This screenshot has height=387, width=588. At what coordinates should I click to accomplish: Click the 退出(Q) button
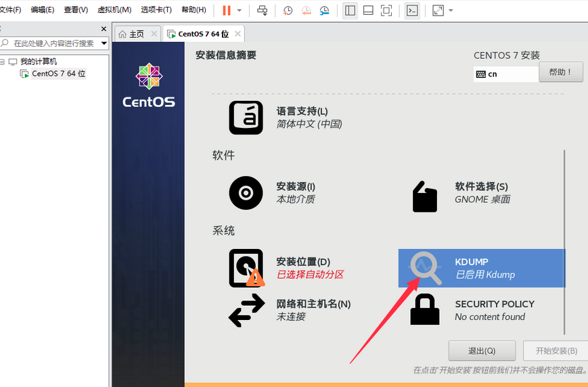point(482,351)
